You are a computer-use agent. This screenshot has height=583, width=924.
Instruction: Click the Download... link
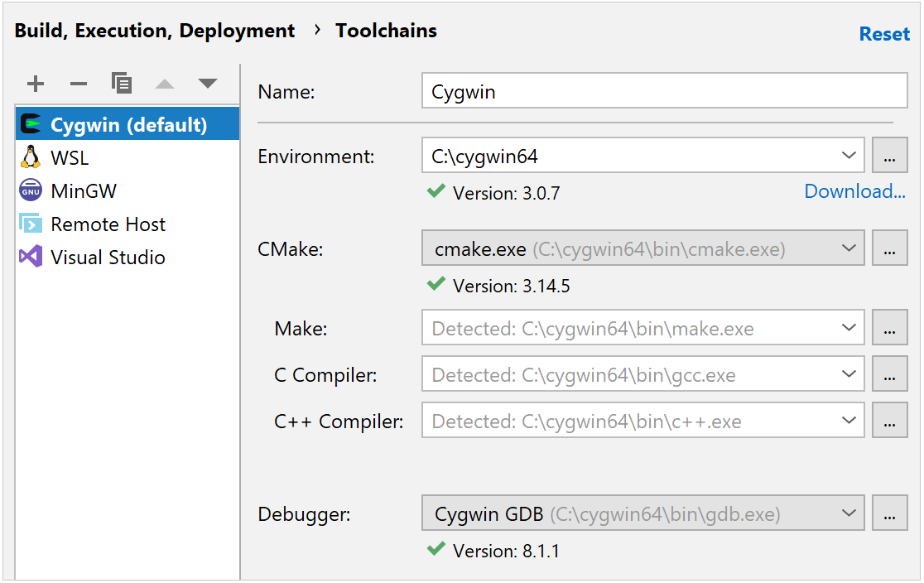(855, 192)
